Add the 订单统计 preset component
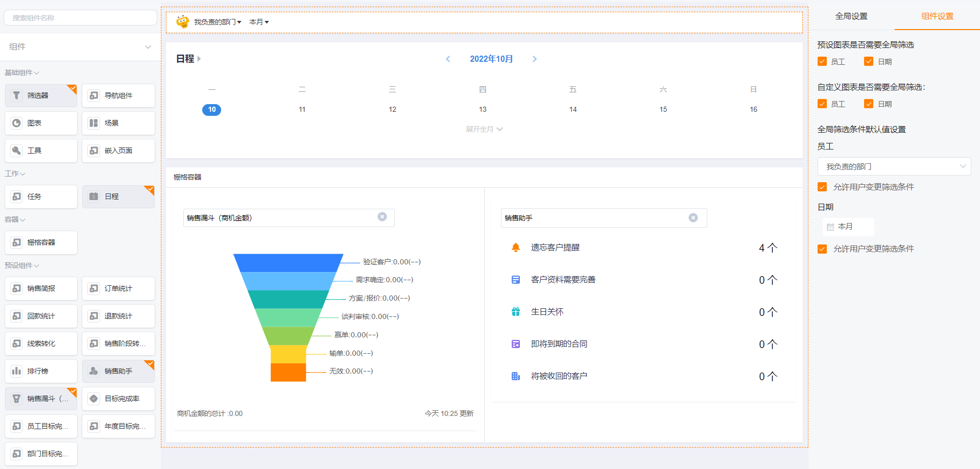This screenshot has width=980, height=469. click(x=118, y=288)
